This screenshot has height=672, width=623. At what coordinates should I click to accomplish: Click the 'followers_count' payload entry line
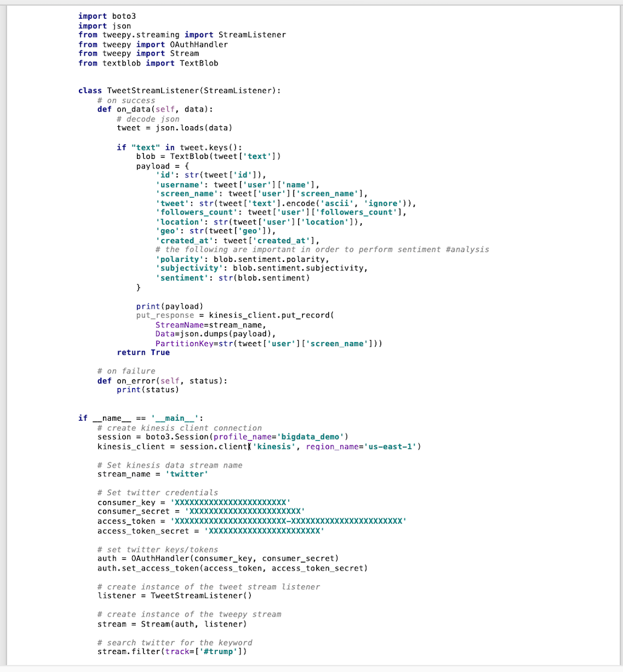(281, 212)
